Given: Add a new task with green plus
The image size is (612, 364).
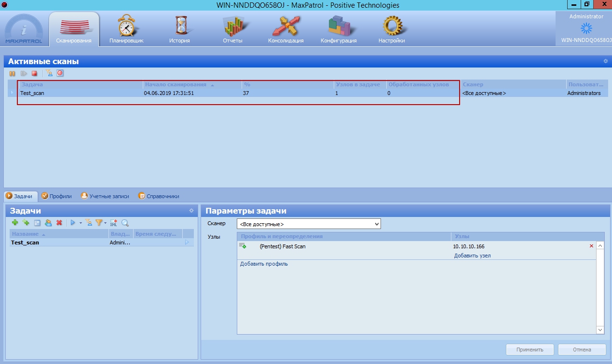Looking at the screenshot, I should [x=15, y=223].
